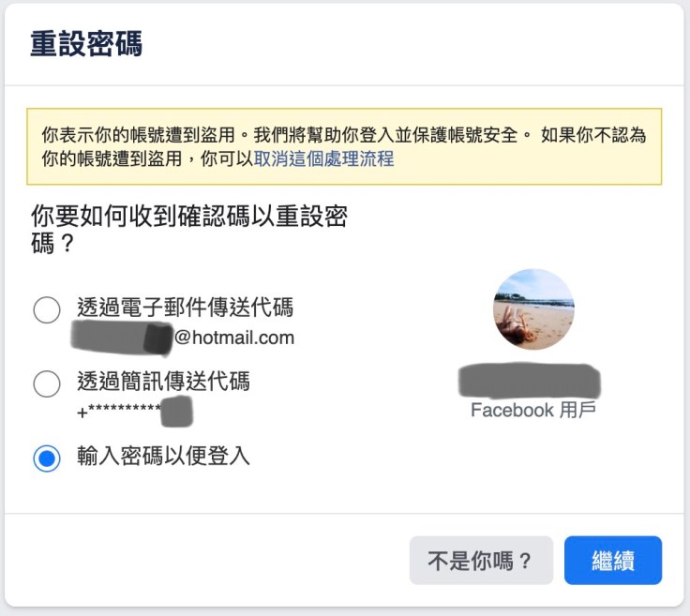Click the beach profile picture
Image resolution: width=690 pixels, height=616 pixels.
pyautogui.click(x=533, y=309)
